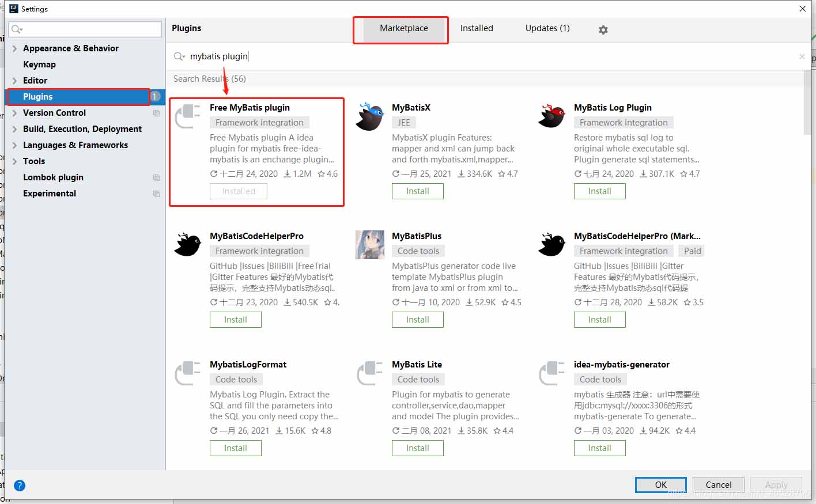Viewport: 816px width, 504px height.
Task: Open the Updates (1) tab
Action: 547,28
